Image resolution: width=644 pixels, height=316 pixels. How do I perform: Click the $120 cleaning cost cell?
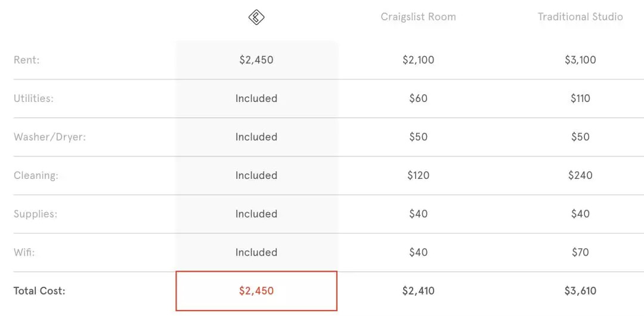[418, 175]
